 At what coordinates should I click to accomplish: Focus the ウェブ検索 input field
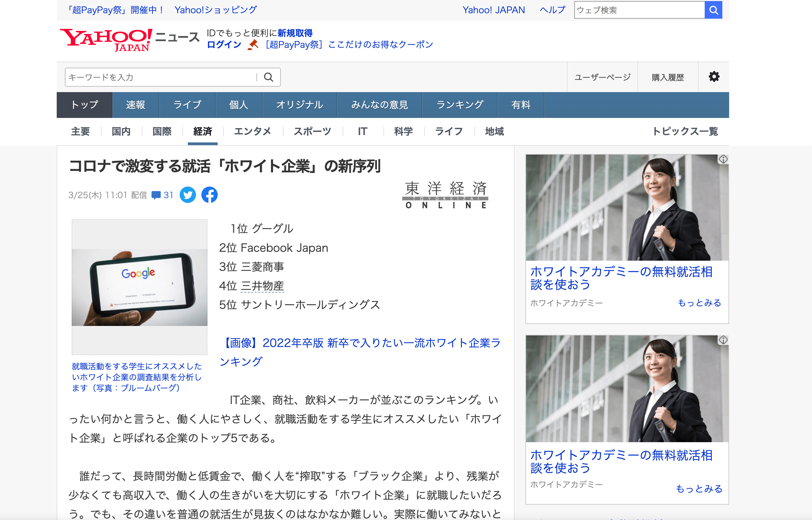pyautogui.click(x=639, y=10)
